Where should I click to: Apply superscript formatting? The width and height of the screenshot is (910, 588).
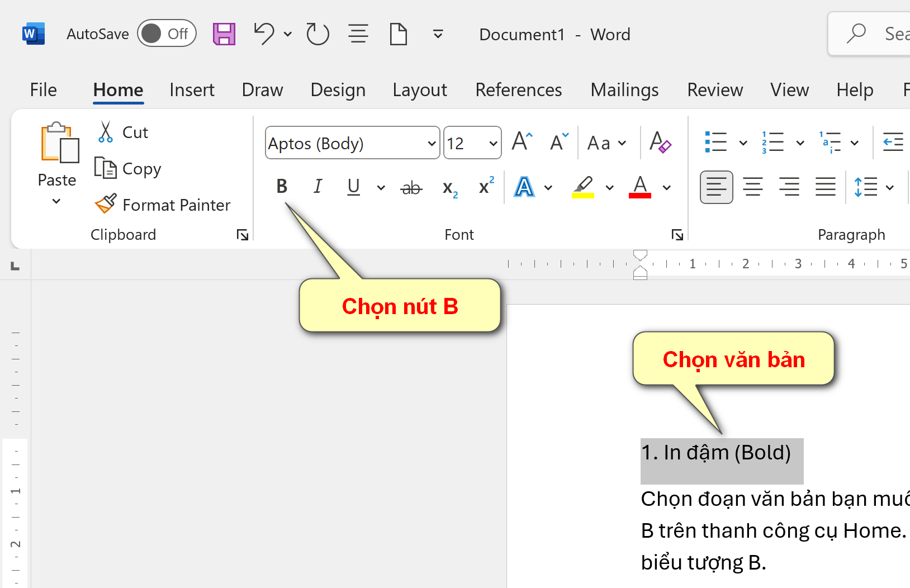[x=485, y=187]
